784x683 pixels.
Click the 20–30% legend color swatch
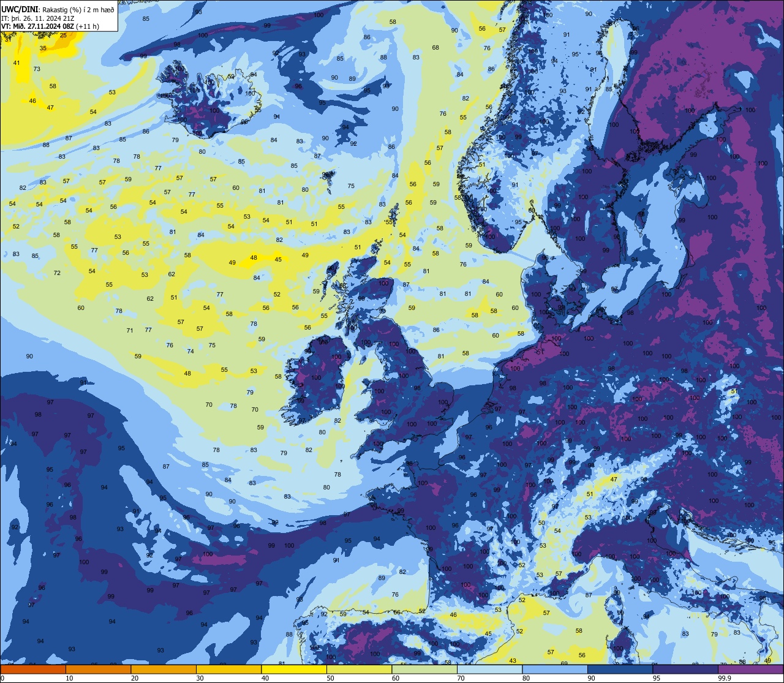point(164,670)
